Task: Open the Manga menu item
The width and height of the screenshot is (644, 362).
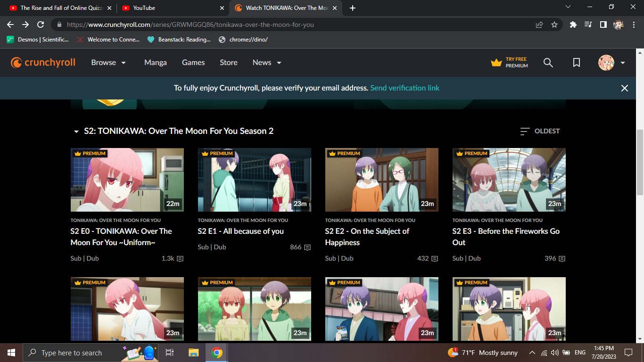Action: 156,63
